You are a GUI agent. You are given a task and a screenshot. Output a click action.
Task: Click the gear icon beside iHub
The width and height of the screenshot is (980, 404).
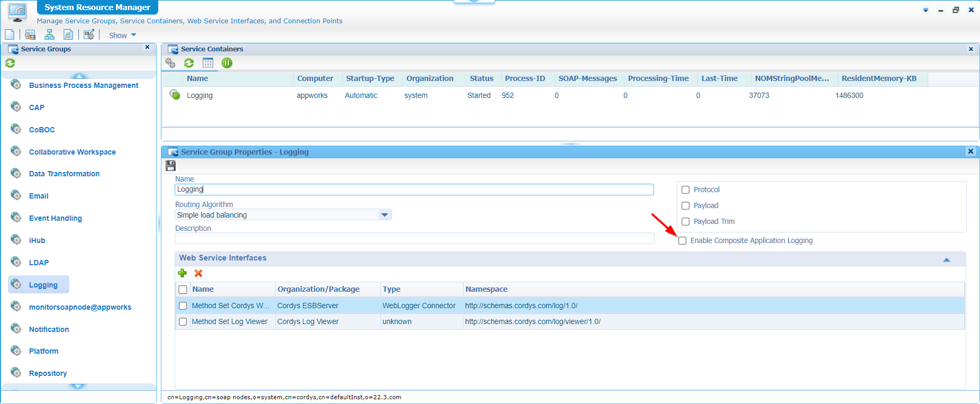(x=16, y=239)
